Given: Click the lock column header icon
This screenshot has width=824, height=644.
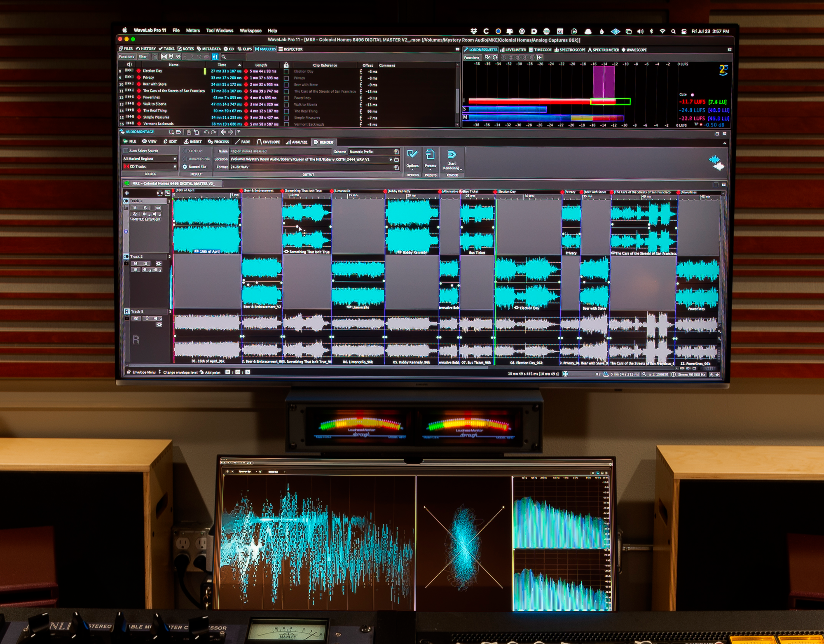Looking at the screenshot, I should pos(286,65).
